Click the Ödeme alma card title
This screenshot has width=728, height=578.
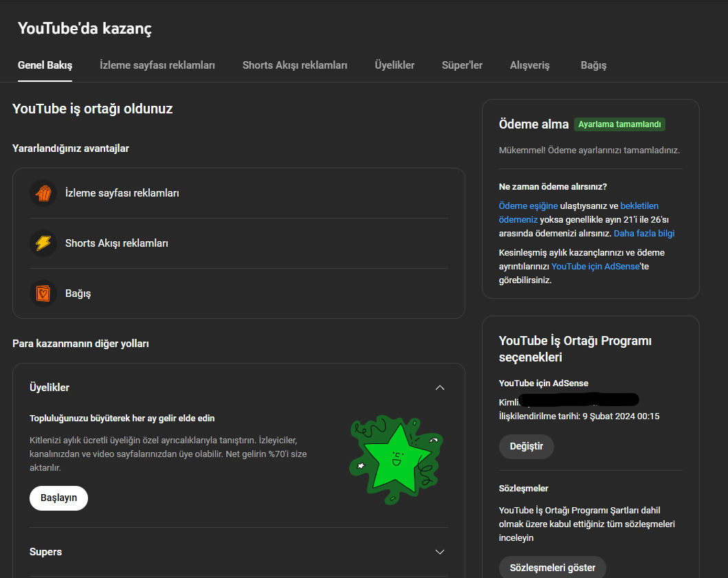coord(534,124)
